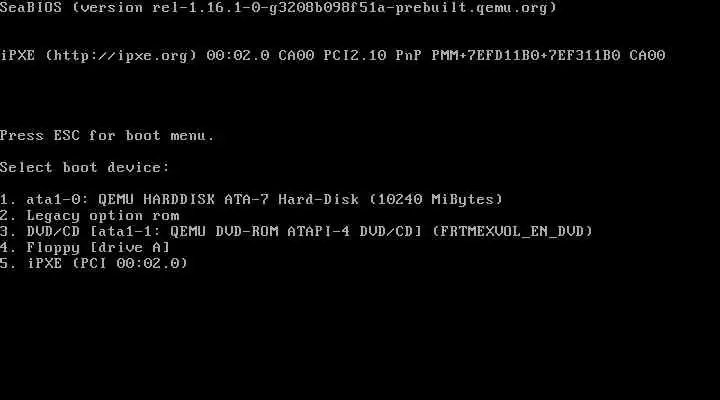Choose the Legacy option rom entry
This screenshot has width=720, height=400.
90,215
